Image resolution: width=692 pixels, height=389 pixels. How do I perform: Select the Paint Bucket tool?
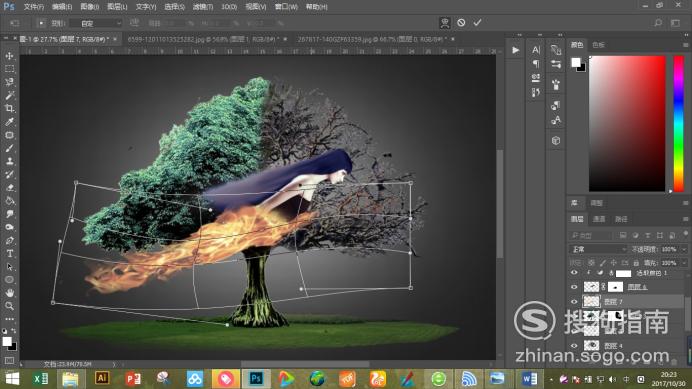[9, 201]
